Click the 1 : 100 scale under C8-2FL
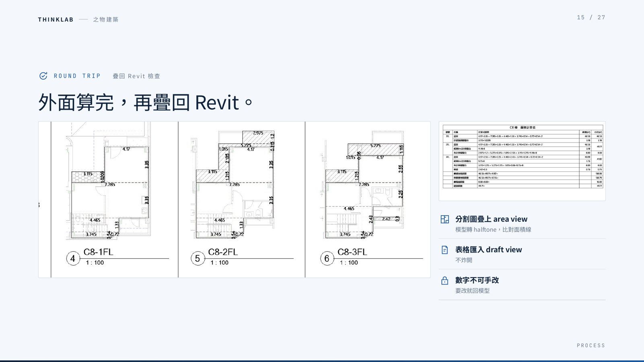 click(220, 263)
